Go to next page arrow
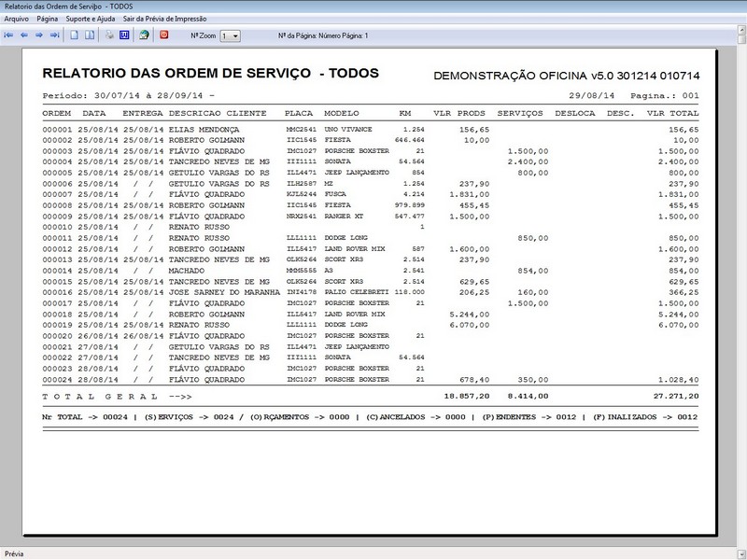 tap(39, 35)
